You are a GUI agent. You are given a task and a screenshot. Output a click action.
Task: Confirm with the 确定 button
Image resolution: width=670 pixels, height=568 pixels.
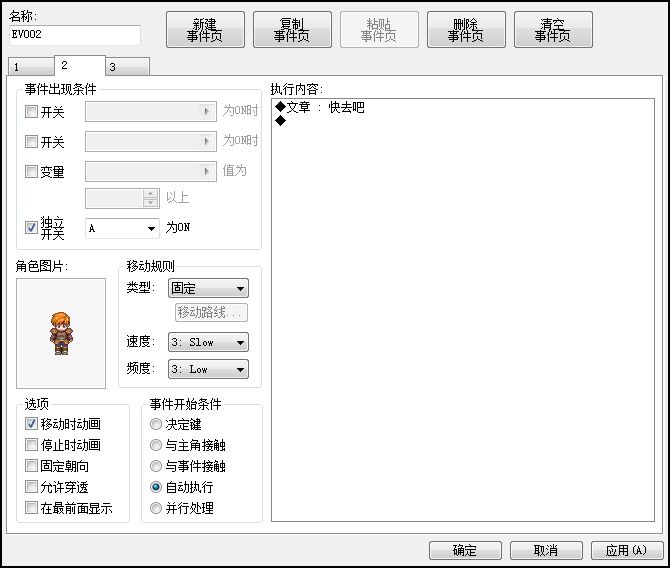(x=465, y=550)
